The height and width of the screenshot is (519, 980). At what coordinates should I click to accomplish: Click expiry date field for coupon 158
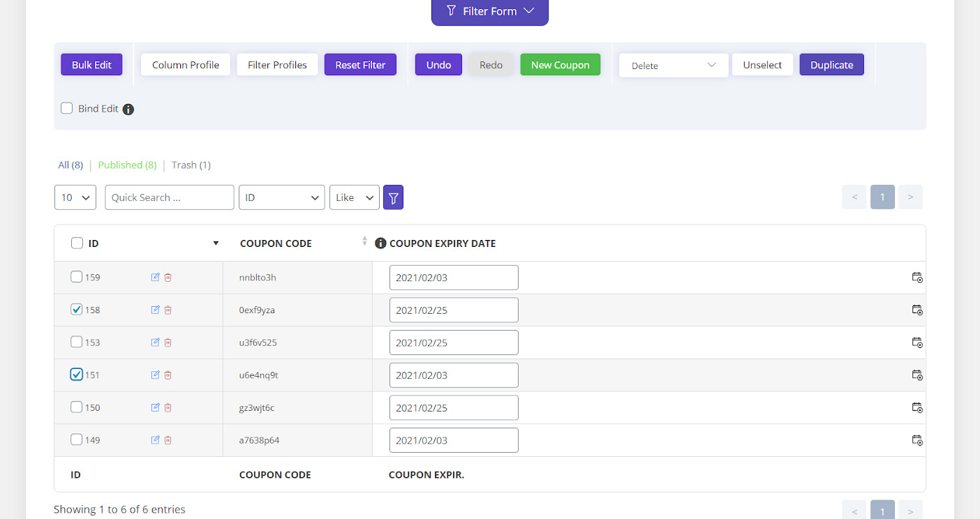[x=454, y=310]
